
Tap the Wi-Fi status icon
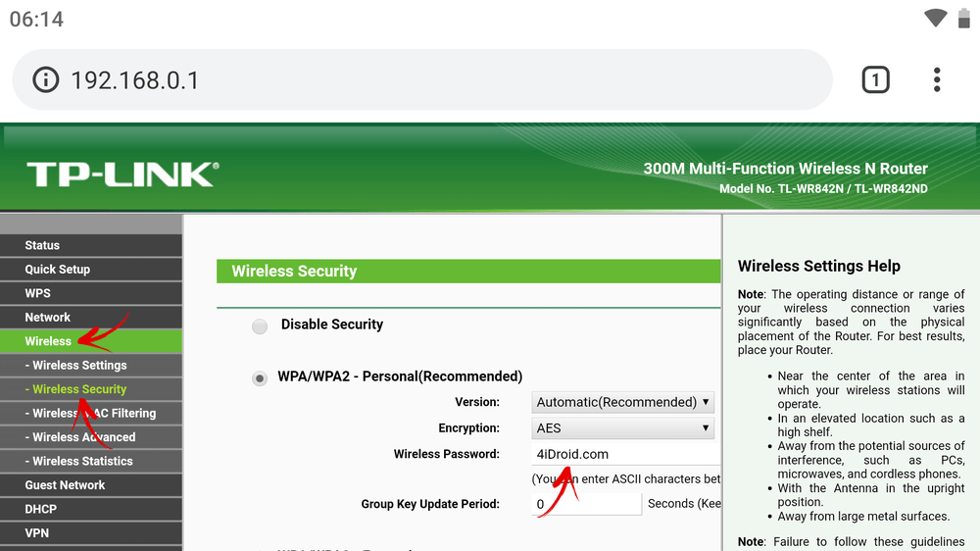click(x=936, y=19)
